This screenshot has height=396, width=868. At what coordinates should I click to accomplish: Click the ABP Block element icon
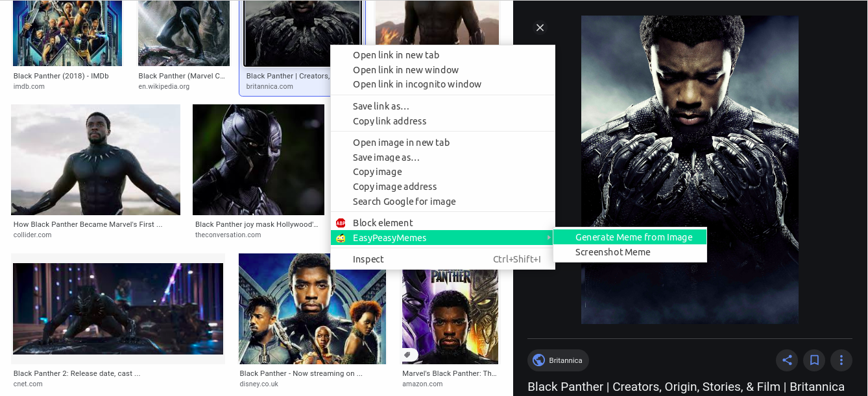341,223
